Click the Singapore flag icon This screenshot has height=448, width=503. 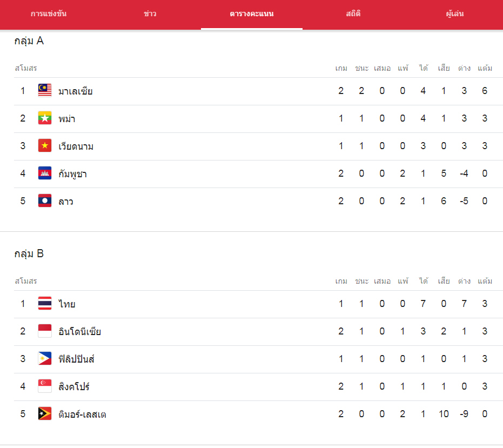pos(45,386)
